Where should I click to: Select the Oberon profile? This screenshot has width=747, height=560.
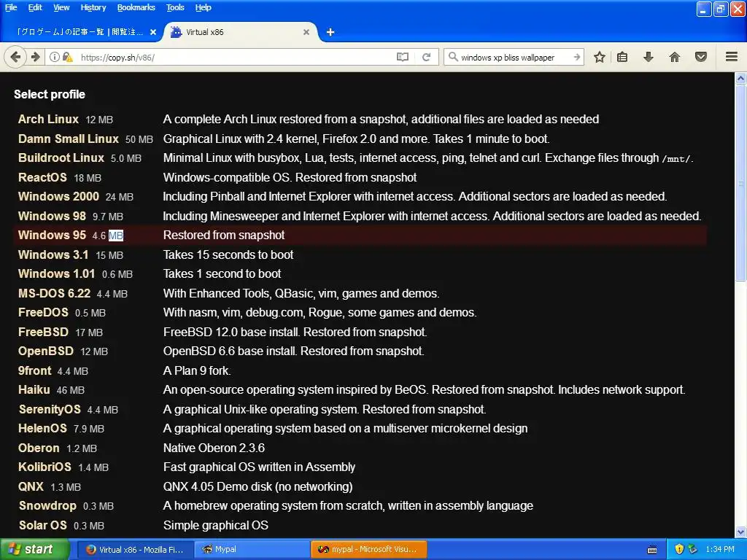39,448
